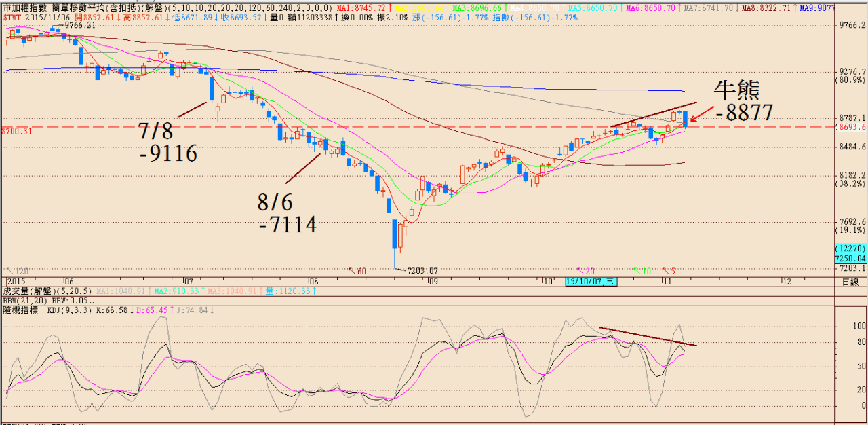The width and height of the screenshot is (868, 425).
Task: Click the 牛熊 -8877 annotation text
Action: [742, 100]
